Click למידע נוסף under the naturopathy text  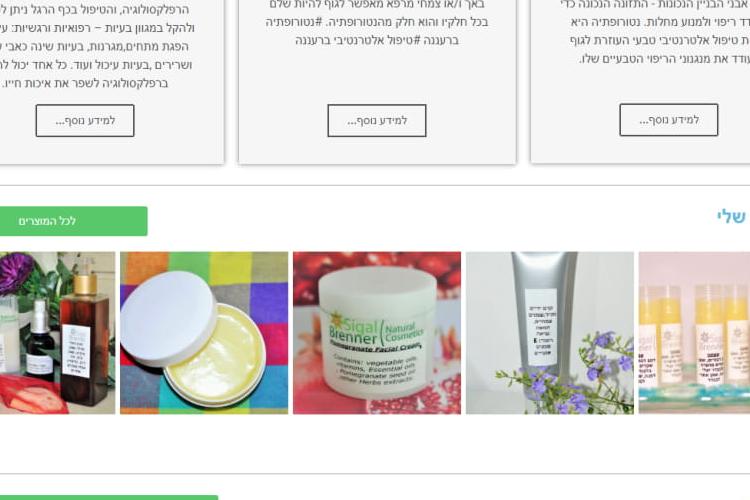tap(376, 121)
